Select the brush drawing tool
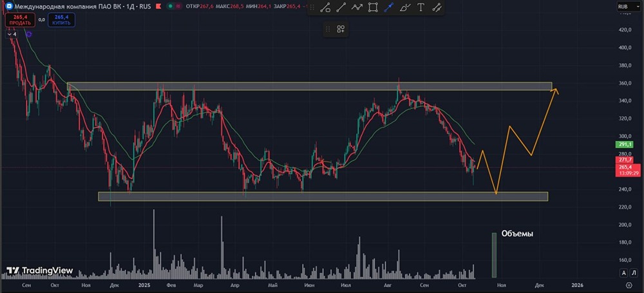Screen dimensions: 644x293 (x=405, y=8)
